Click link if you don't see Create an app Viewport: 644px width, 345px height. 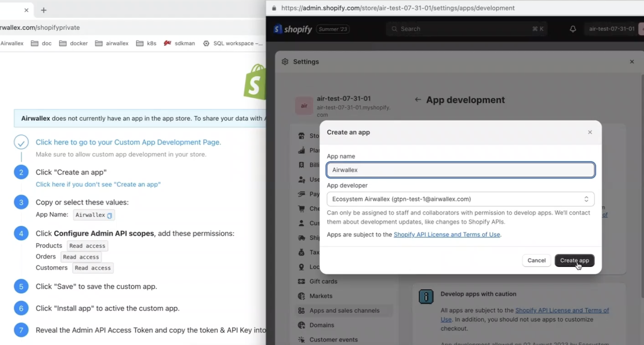[98, 184]
